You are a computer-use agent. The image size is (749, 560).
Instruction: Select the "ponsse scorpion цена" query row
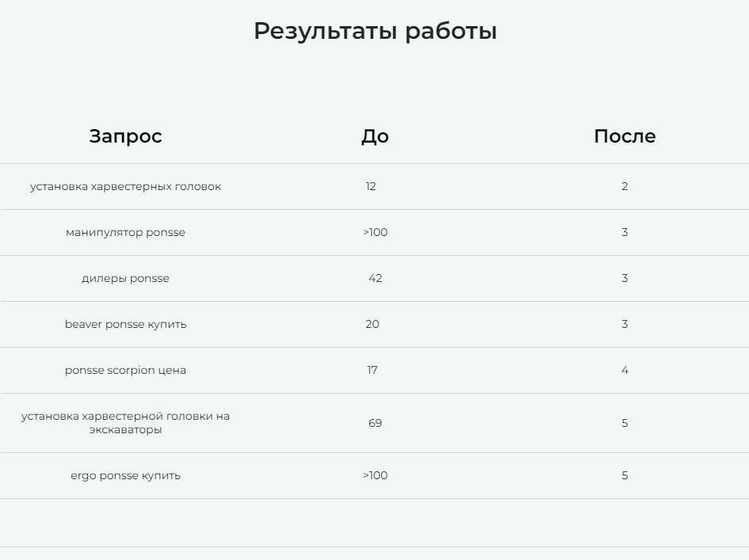125,371
